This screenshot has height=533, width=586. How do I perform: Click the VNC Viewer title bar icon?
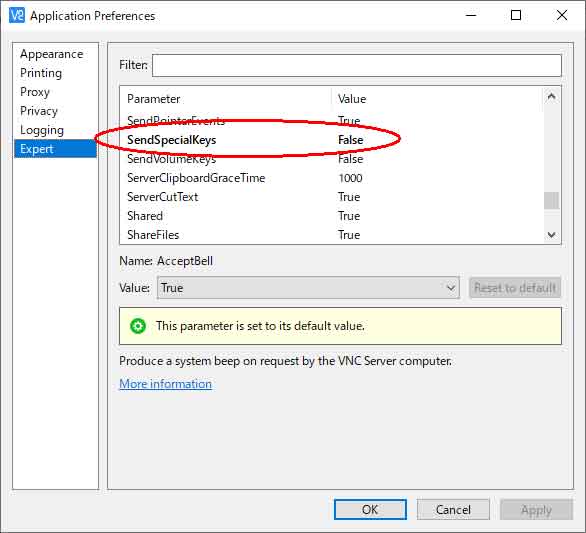[x=16, y=15]
